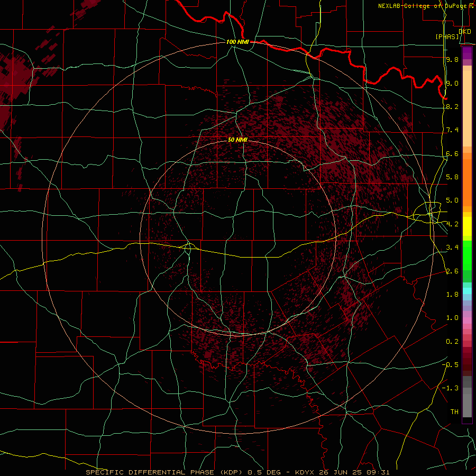Click the "KDYX" station identifier in caption

coord(304,472)
